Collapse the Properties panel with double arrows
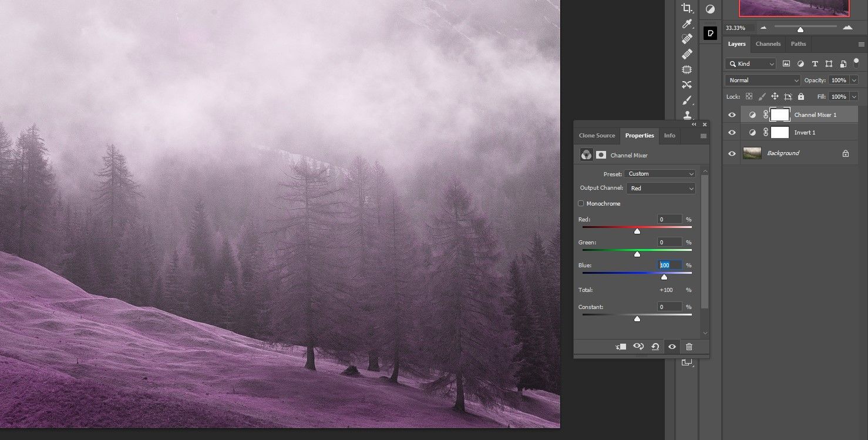 pos(694,125)
